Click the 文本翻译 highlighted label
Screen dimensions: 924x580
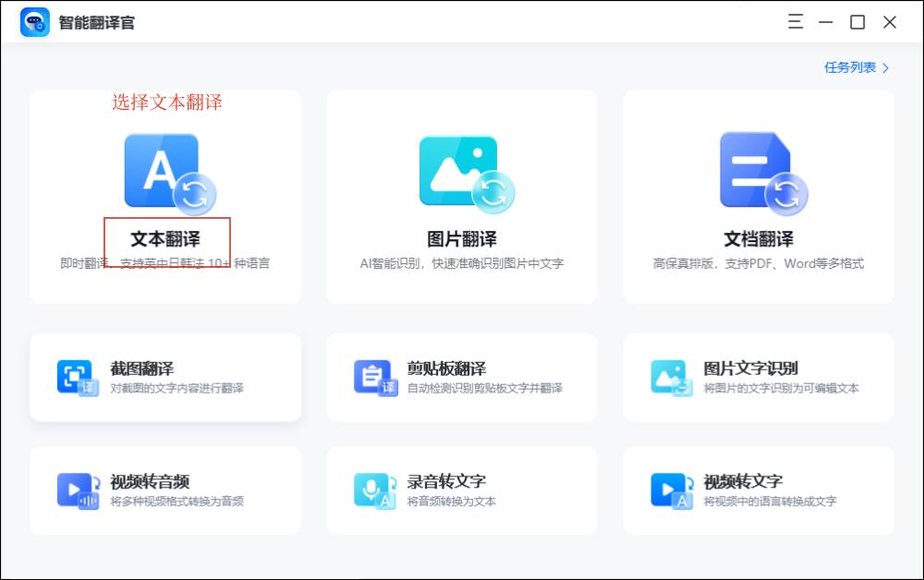pyautogui.click(x=164, y=237)
